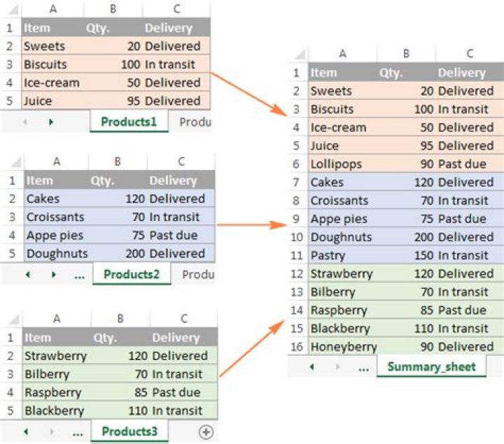Select row header 6 in the summary sheet
This screenshot has width=504, height=444.
coord(297,164)
